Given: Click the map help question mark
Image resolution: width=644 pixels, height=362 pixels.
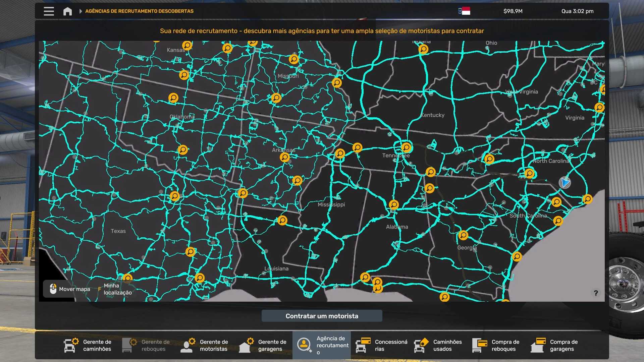Looking at the screenshot, I should coord(596,293).
